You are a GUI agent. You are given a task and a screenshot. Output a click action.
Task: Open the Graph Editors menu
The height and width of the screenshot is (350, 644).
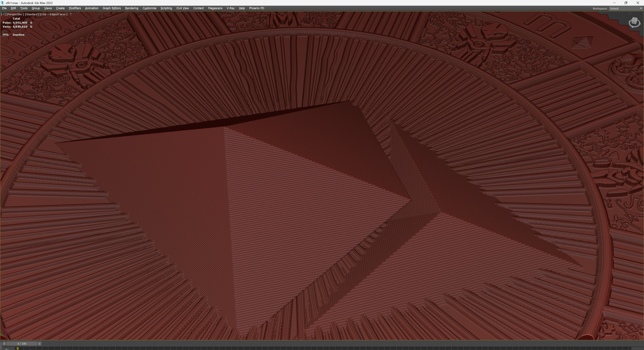click(x=112, y=8)
